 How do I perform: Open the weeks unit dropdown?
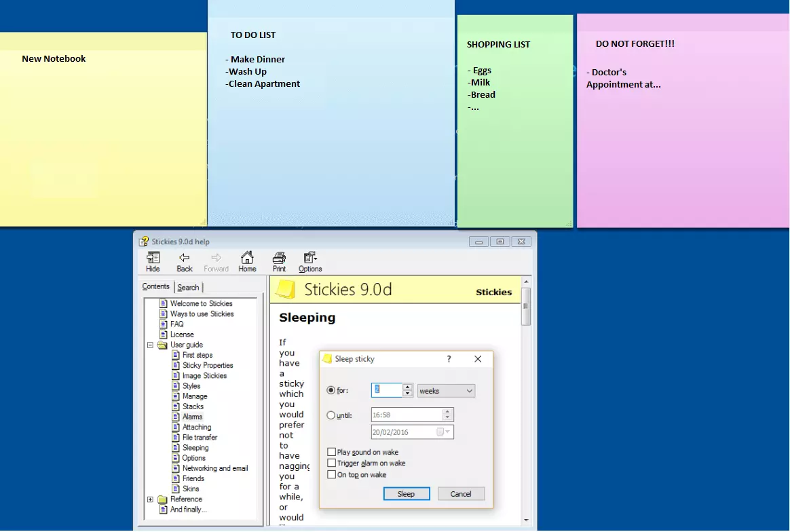tap(446, 391)
